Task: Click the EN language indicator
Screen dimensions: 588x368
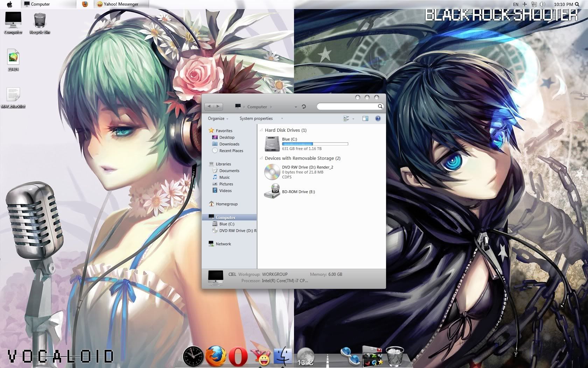Action: pos(516,4)
